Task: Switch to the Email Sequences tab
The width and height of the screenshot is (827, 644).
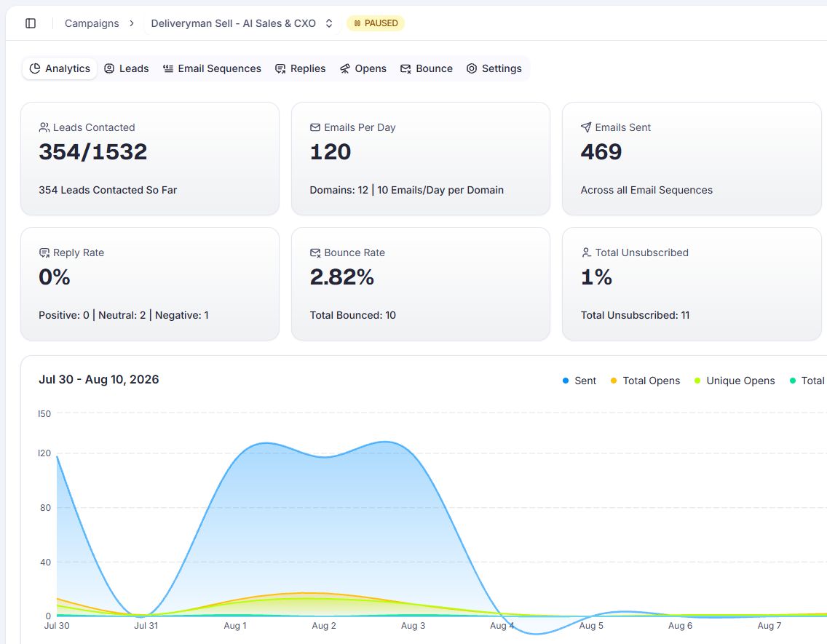Action: click(x=212, y=68)
